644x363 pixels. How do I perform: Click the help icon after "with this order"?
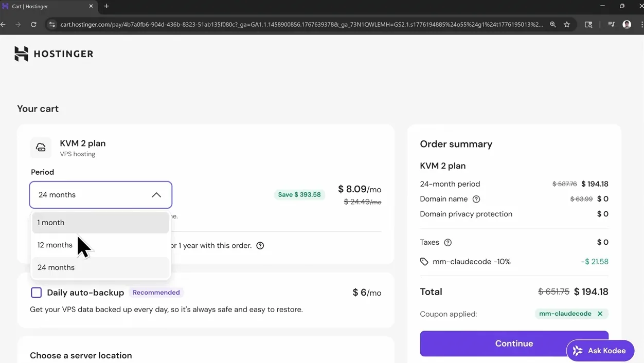pyautogui.click(x=260, y=246)
